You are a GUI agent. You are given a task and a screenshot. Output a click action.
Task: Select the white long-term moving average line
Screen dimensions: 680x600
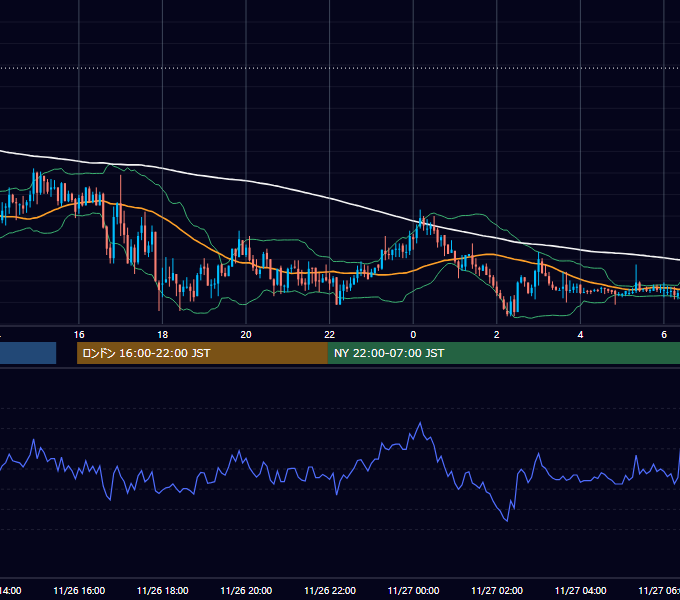coord(330,199)
